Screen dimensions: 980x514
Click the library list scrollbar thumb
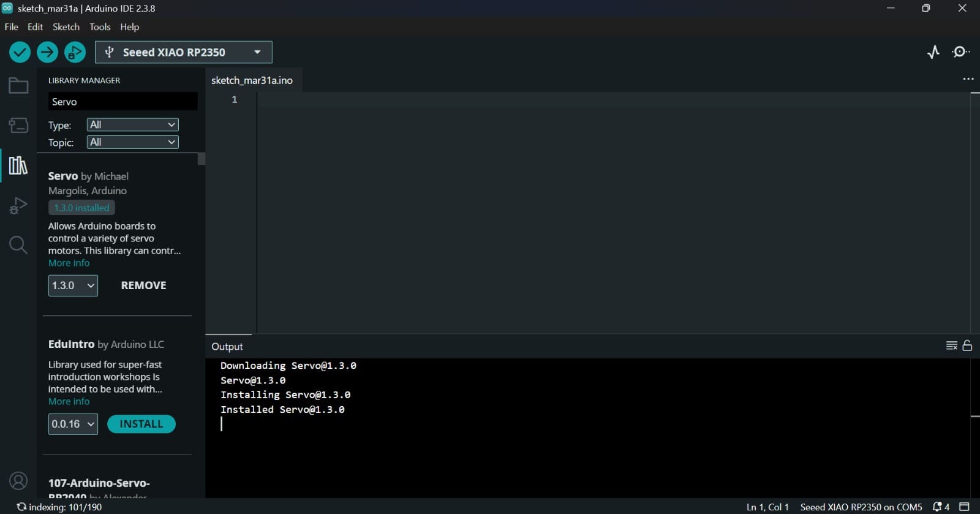(202, 159)
